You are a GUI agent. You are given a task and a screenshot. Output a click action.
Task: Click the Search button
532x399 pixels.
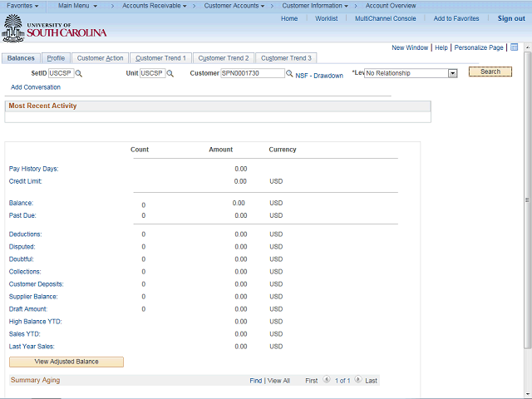(x=490, y=71)
